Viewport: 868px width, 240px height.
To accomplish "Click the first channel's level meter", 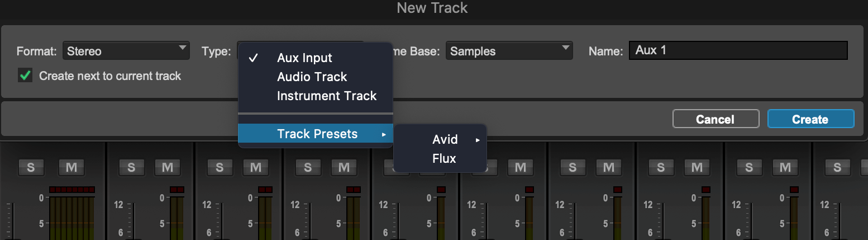I will point(72,215).
